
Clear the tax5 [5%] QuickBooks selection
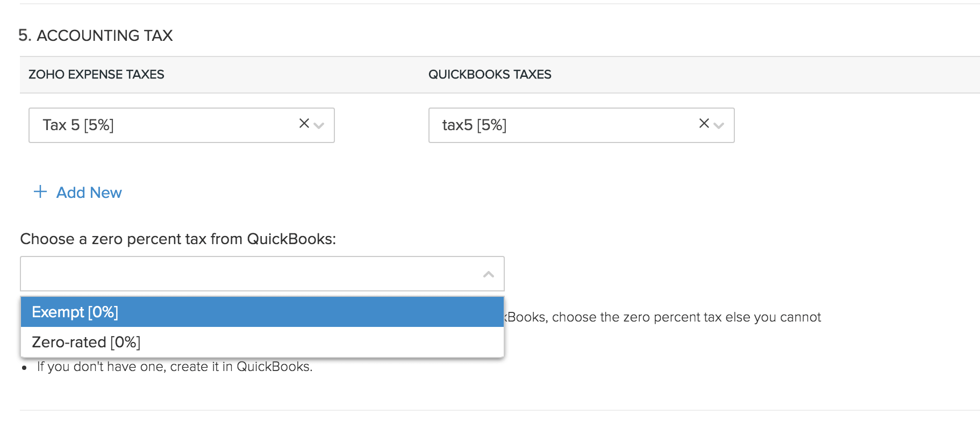(x=704, y=124)
